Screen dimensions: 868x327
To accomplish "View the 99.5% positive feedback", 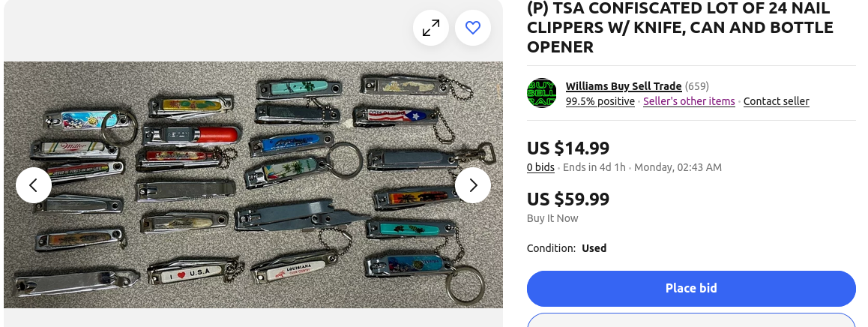I will click(600, 100).
